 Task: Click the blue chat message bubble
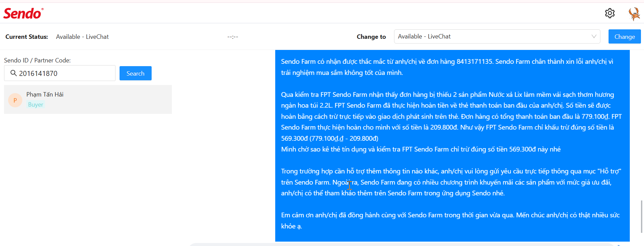pos(452,146)
